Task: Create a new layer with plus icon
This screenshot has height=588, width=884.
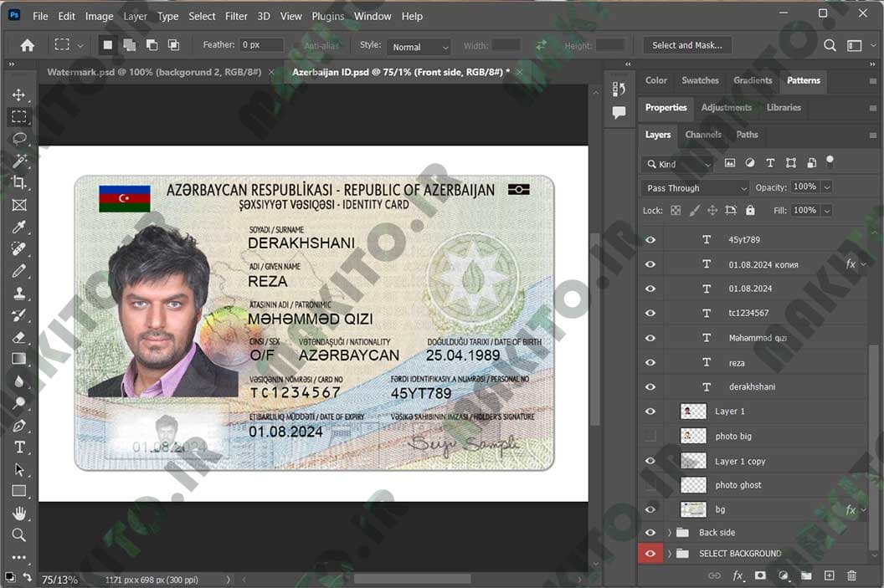Action: tap(829, 575)
